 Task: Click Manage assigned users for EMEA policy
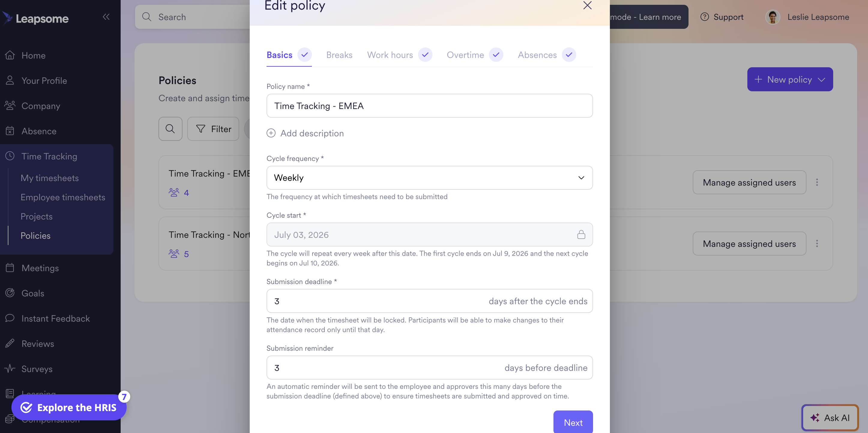(x=749, y=183)
